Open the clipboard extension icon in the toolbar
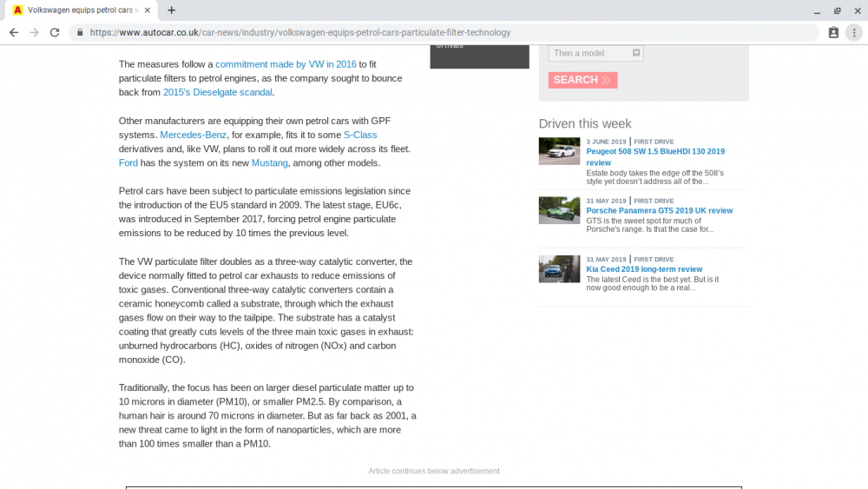868x489 pixels. tap(833, 33)
